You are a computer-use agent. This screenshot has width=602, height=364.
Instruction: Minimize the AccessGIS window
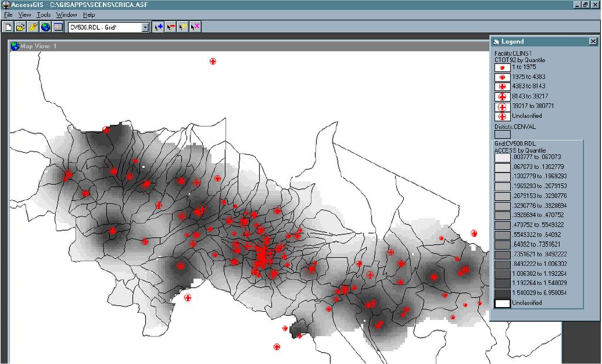[x=577, y=5]
